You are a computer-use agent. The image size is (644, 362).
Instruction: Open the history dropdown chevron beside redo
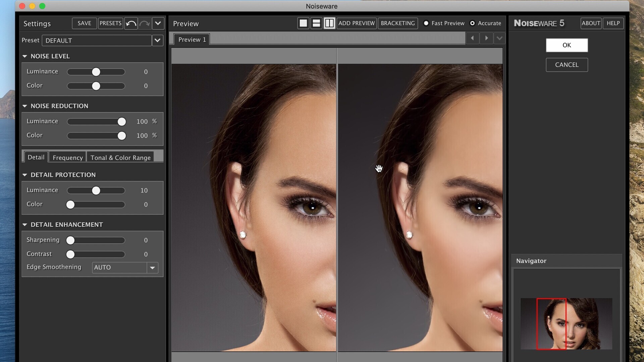[158, 23]
